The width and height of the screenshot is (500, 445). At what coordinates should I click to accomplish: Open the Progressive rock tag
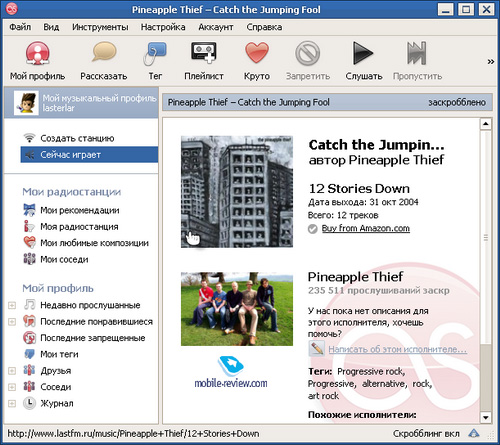(371, 371)
